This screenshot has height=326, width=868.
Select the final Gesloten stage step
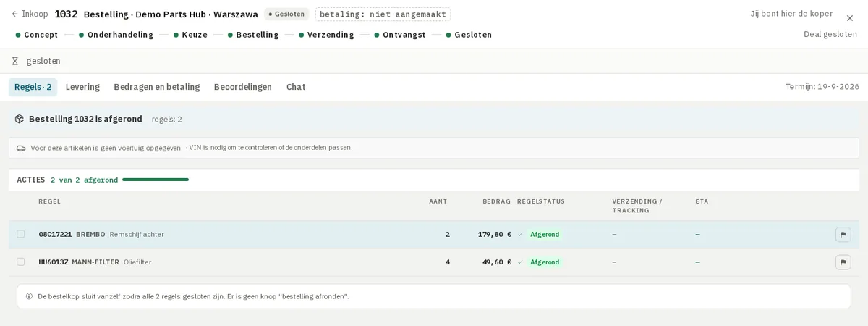[x=469, y=35]
